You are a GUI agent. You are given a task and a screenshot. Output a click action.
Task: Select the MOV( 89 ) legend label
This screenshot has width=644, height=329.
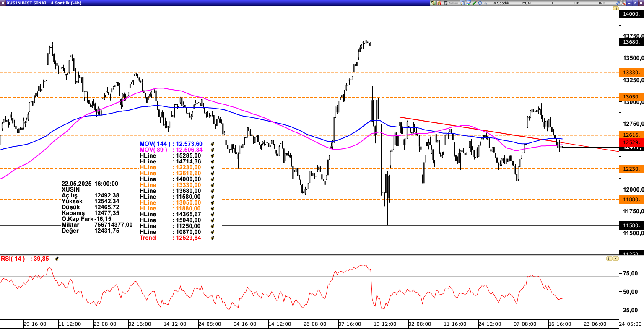tap(153, 150)
